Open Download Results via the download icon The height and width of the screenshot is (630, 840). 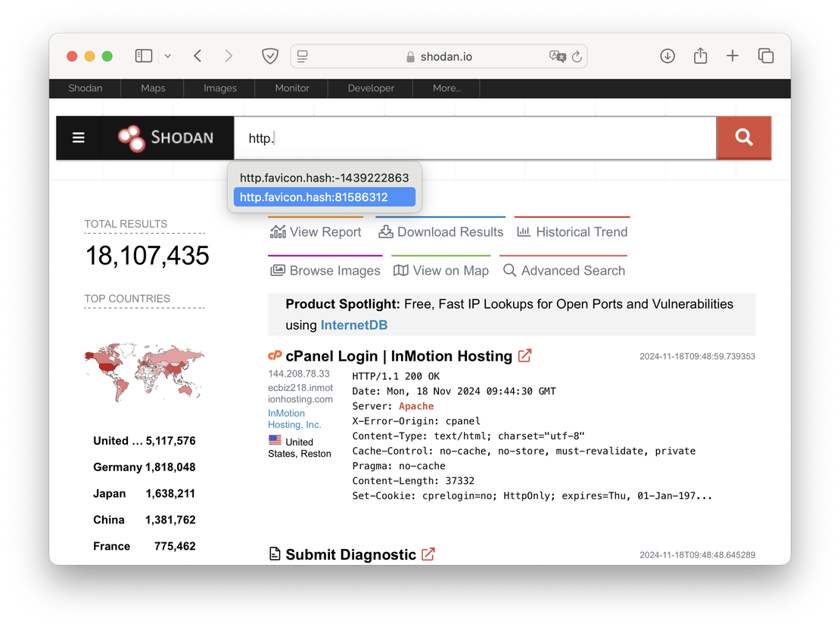pos(386,231)
